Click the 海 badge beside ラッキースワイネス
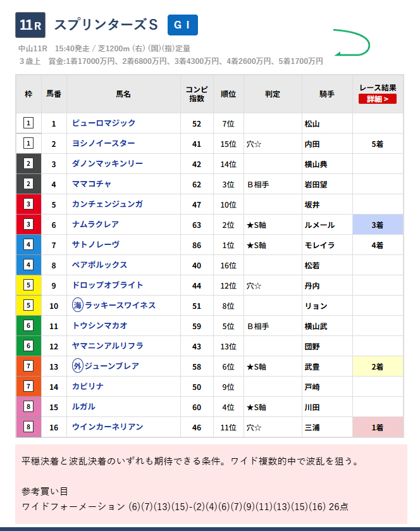The width and height of the screenshot is (420, 531). click(x=78, y=306)
